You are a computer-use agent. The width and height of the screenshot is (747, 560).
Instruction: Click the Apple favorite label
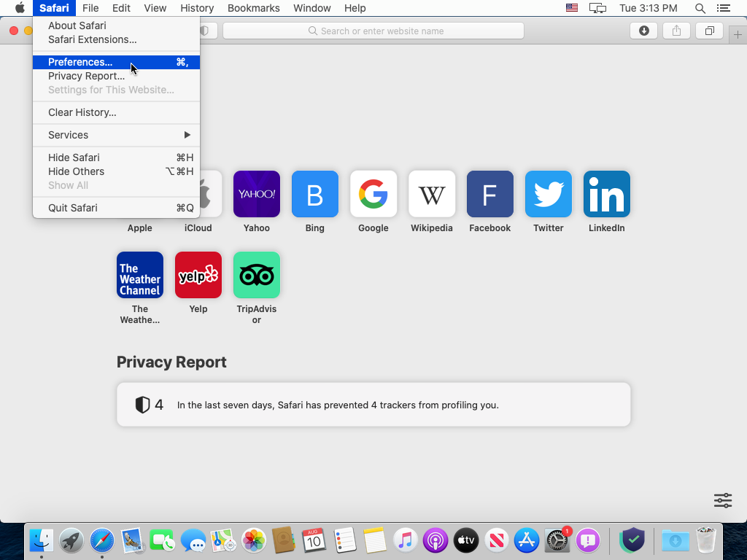[x=139, y=228]
